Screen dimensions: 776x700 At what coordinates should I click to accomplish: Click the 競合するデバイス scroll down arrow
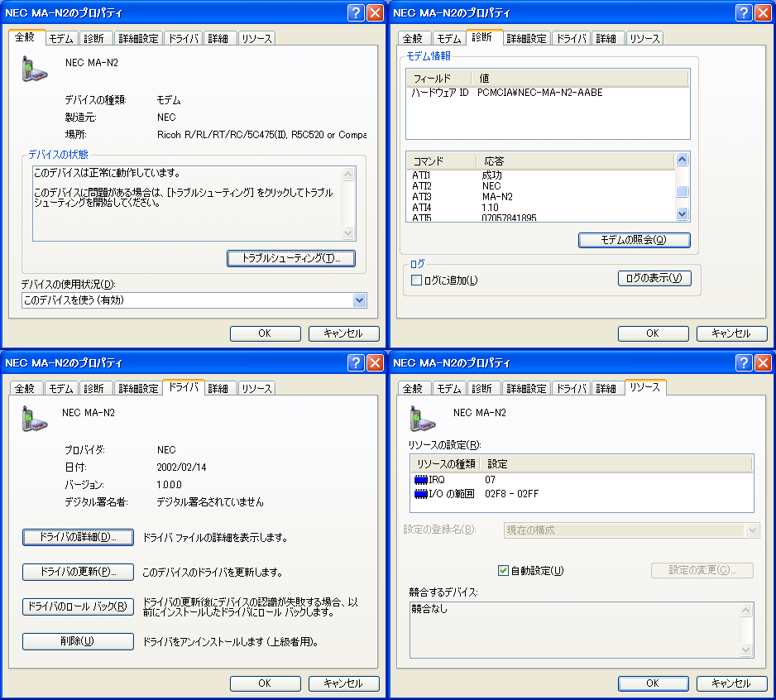[746, 650]
